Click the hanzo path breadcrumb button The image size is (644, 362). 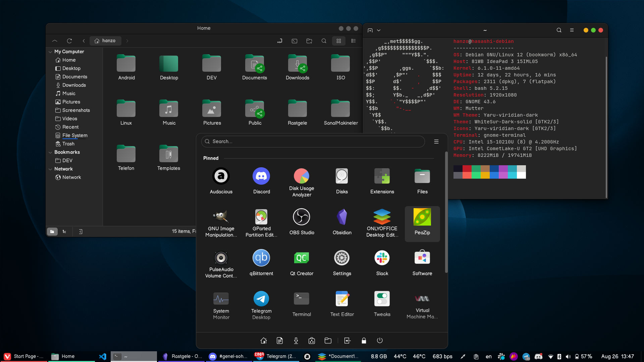click(105, 41)
